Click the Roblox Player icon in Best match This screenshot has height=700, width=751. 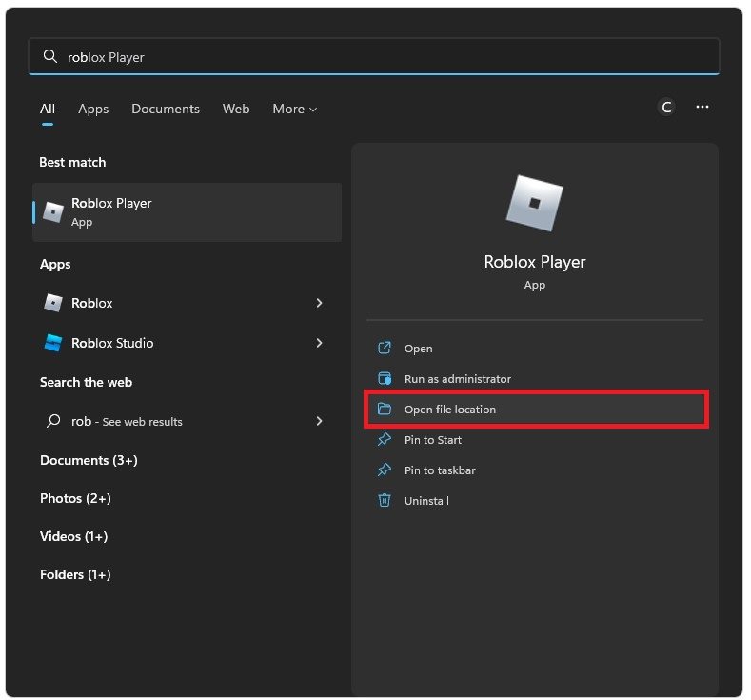click(53, 212)
